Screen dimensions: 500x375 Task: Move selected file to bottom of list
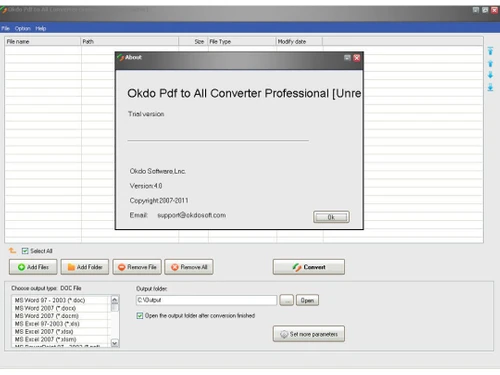(490, 87)
